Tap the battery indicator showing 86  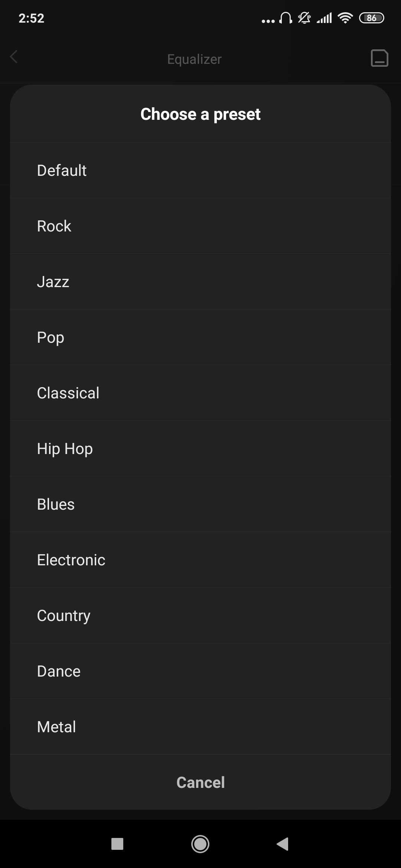tap(371, 18)
